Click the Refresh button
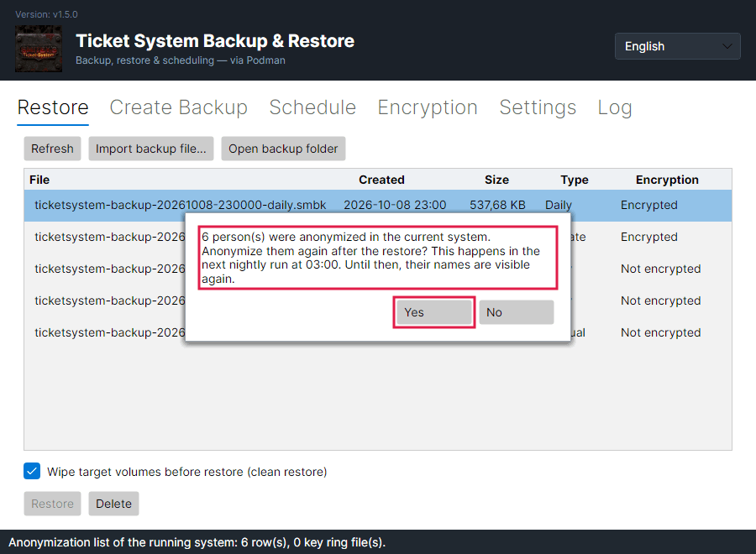This screenshot has height=554, width=756. point(53,149)
